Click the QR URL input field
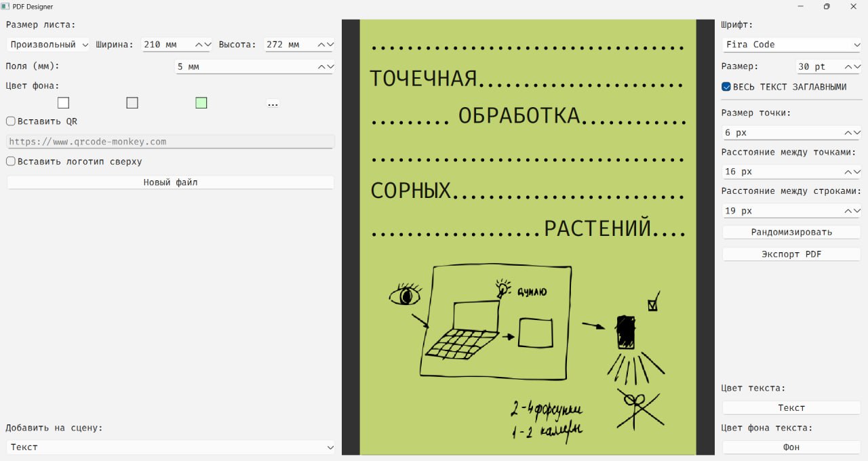868x461 pixels. click(170, 142)
